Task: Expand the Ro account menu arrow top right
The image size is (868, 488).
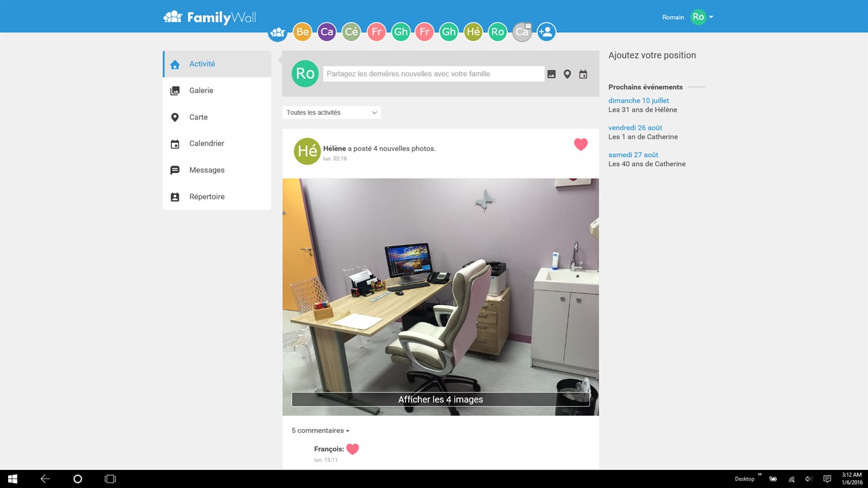Action: [x=711, y=17]
